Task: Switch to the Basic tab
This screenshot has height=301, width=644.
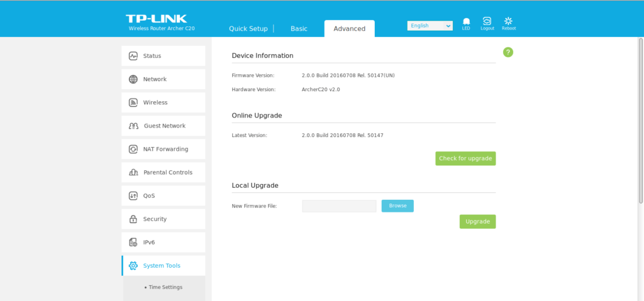Action: tap(299, 29)
